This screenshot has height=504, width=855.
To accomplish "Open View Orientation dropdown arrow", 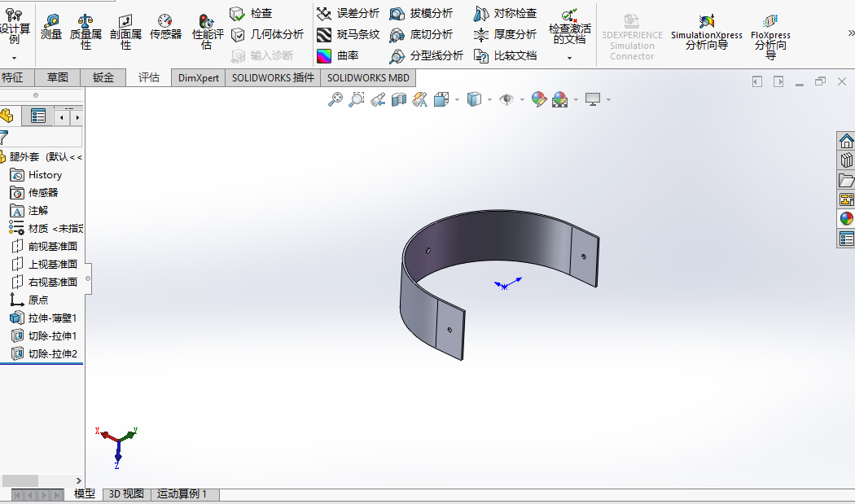I will (x=457, y=100).
